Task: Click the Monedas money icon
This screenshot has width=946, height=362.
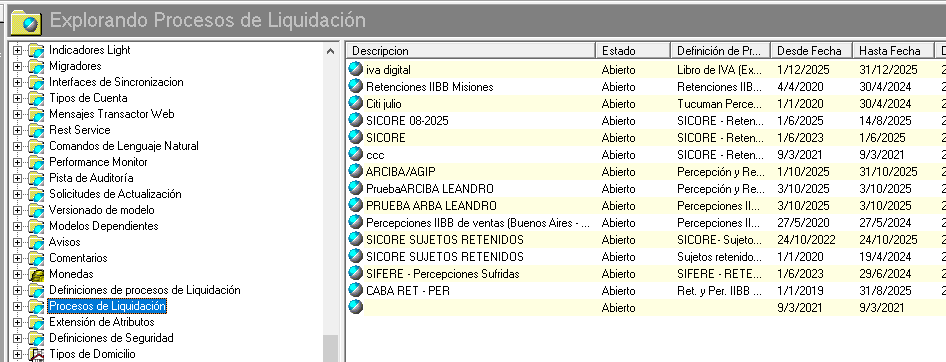Action: [36, 275]
